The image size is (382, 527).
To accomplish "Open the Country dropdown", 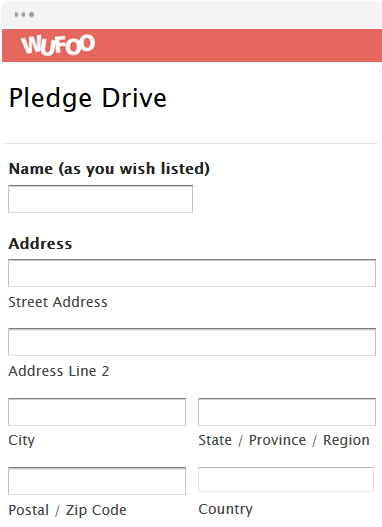I will 286,479.
